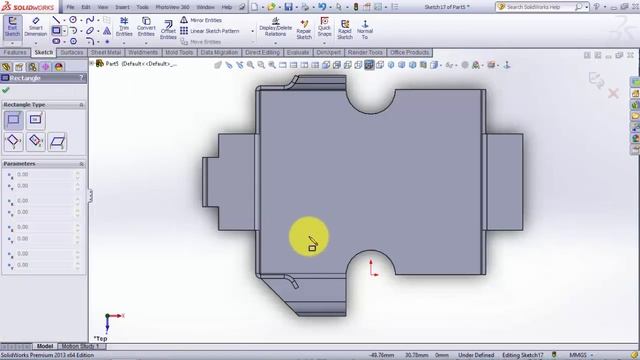Viewport: 640px width, 360px height.
Task: Switch to the Features tab
Action: point(15,52)
